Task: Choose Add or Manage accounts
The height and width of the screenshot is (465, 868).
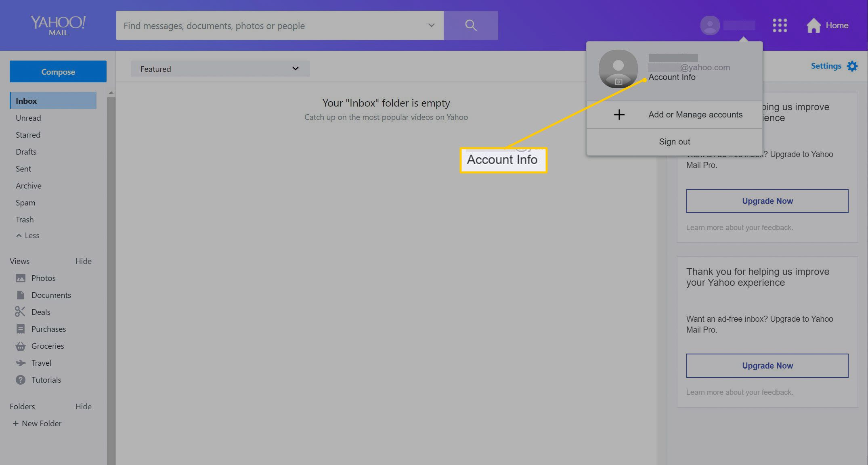Action: coord(675,115)
